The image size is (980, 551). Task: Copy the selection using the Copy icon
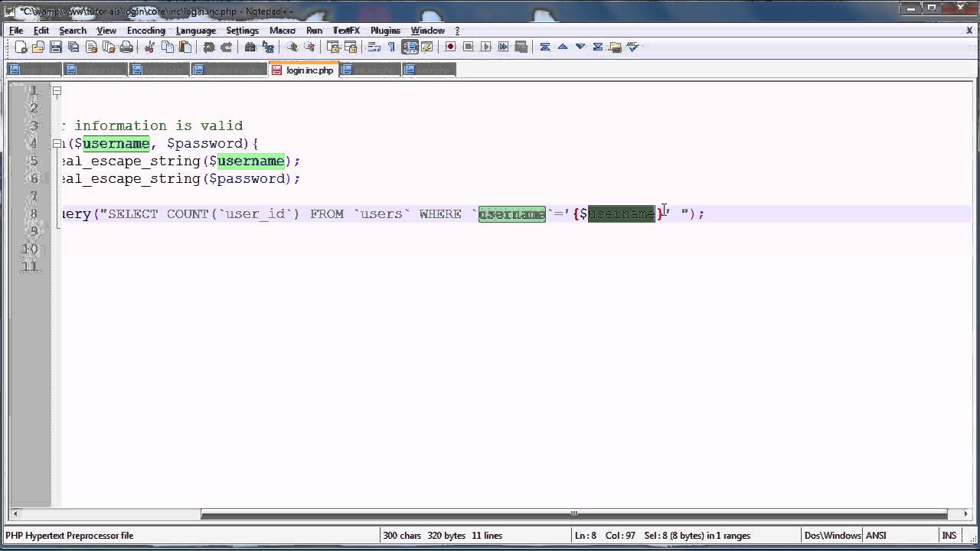168,47
